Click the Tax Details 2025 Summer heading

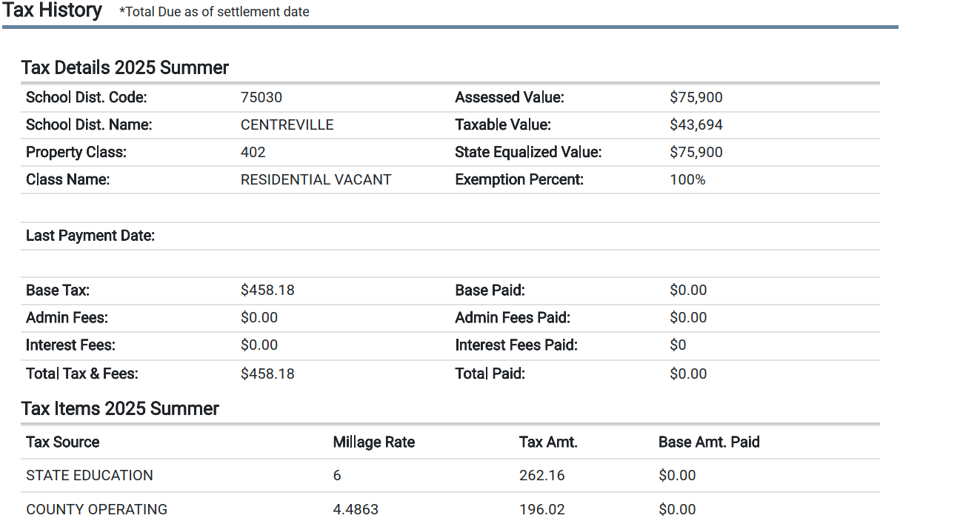click(124, 67)
